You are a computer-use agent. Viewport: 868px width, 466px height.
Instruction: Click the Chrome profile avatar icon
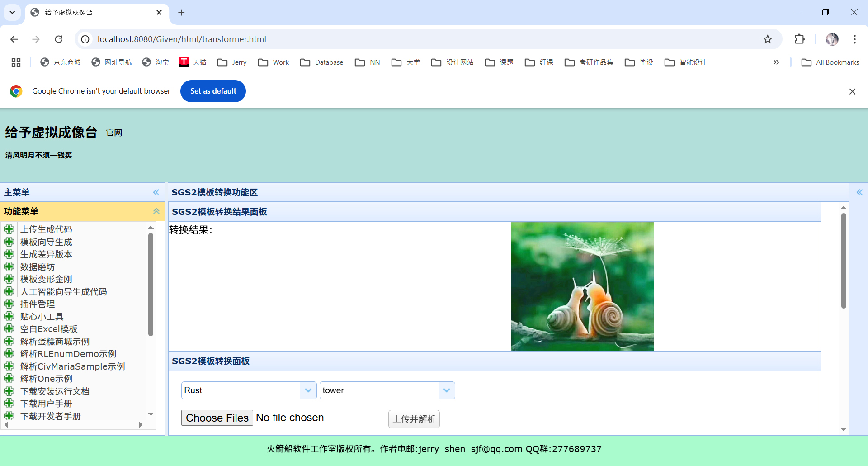click(x=832, y=39)
